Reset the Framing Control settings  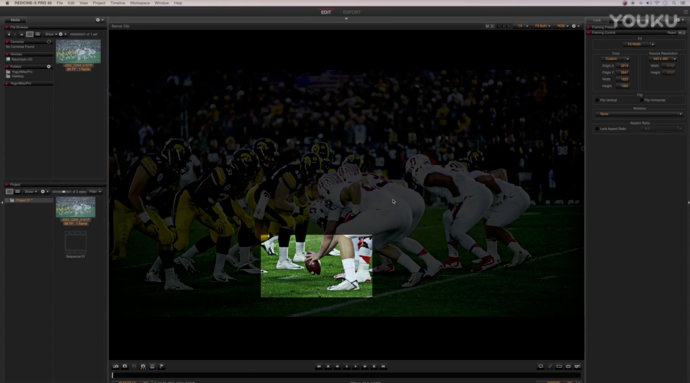[672, 33]
